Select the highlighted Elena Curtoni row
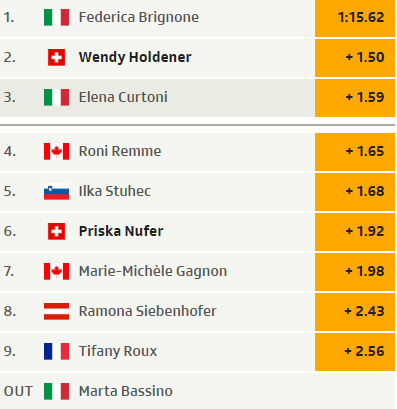 (x=197, y=98)
